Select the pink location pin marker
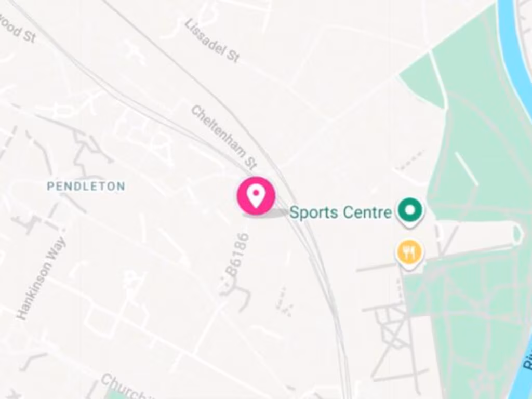The width and height of the screenshot is (532, 399). point(256,196)
